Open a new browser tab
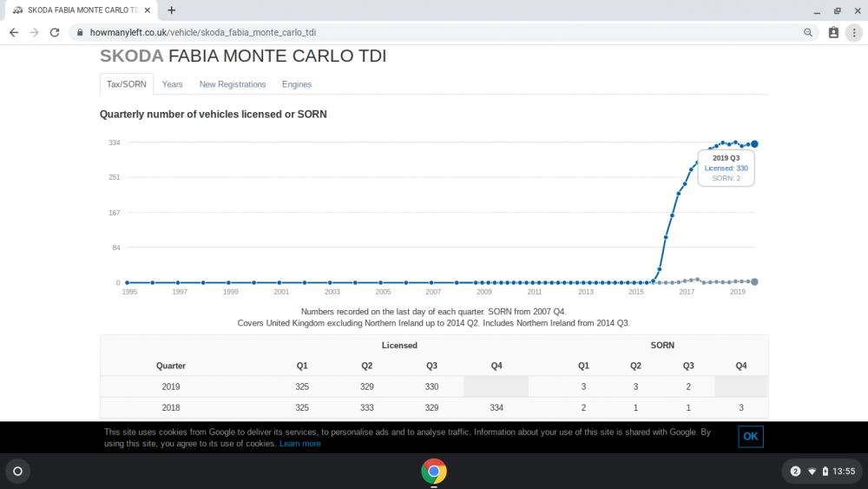 point(172,10)
